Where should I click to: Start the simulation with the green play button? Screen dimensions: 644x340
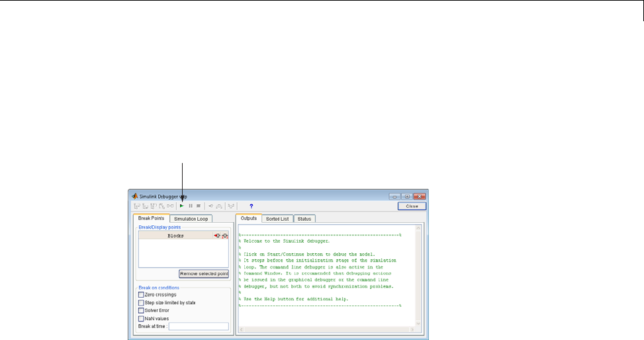pyautogui.click(x=182, y=206)
